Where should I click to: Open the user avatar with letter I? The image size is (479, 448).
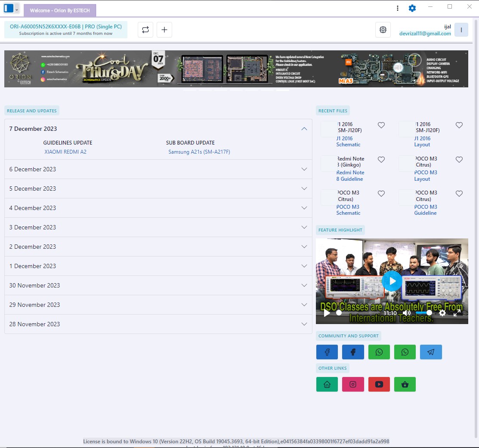(x=461, y=30)
